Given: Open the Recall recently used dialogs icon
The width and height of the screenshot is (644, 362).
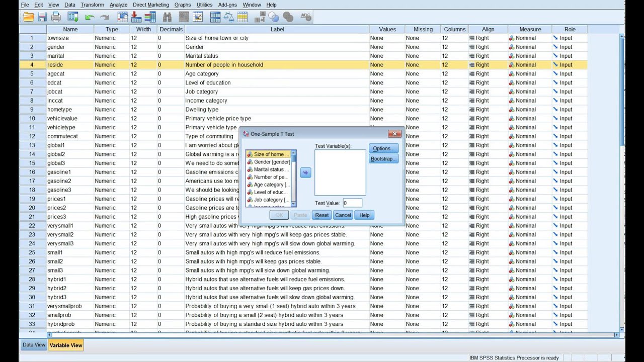Looking at the screenshot, I should (73, 17).
